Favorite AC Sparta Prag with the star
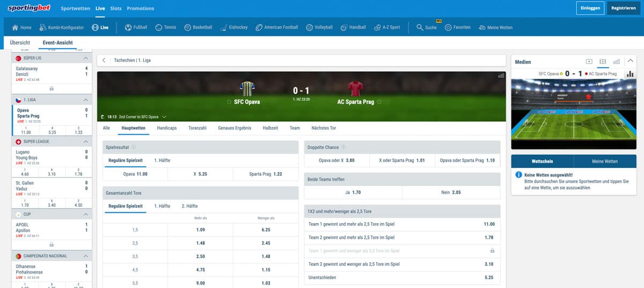644x288 pixels. tap(379, 101)
